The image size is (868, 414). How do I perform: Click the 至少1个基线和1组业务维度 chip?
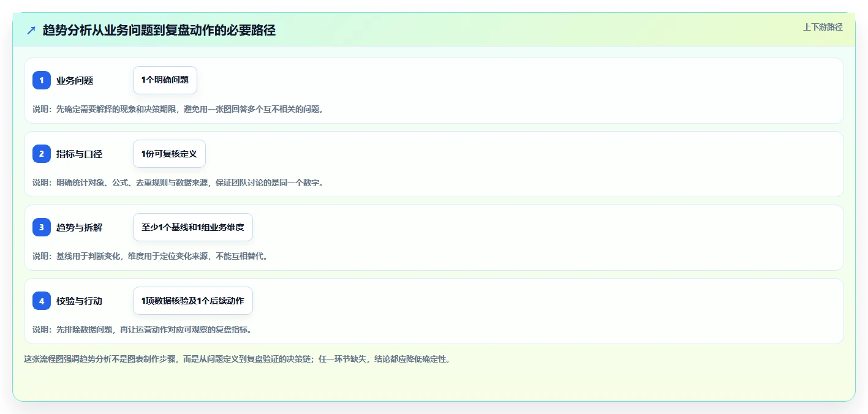pyautogui.click(x=193, y=227)
